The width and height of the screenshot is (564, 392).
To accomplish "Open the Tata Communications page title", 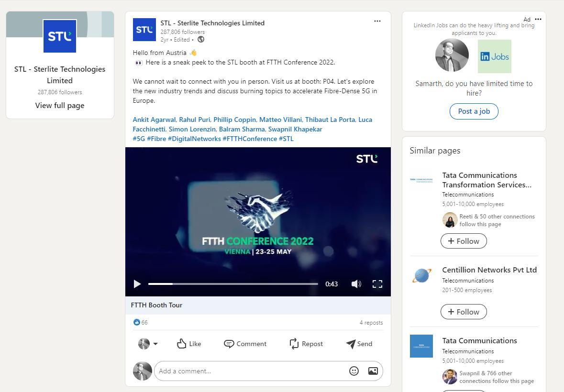I will click(x=479, y=341).
